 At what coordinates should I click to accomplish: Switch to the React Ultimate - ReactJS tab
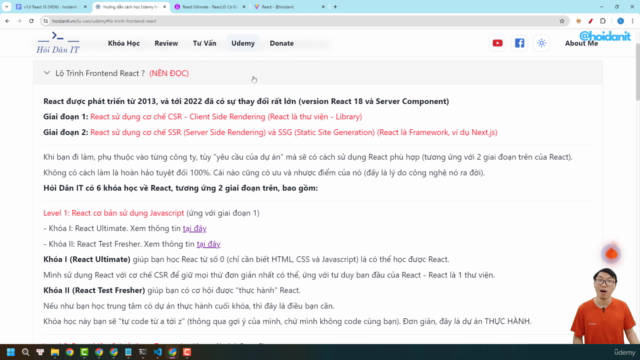pyautogui.click(x=209, y=7)
